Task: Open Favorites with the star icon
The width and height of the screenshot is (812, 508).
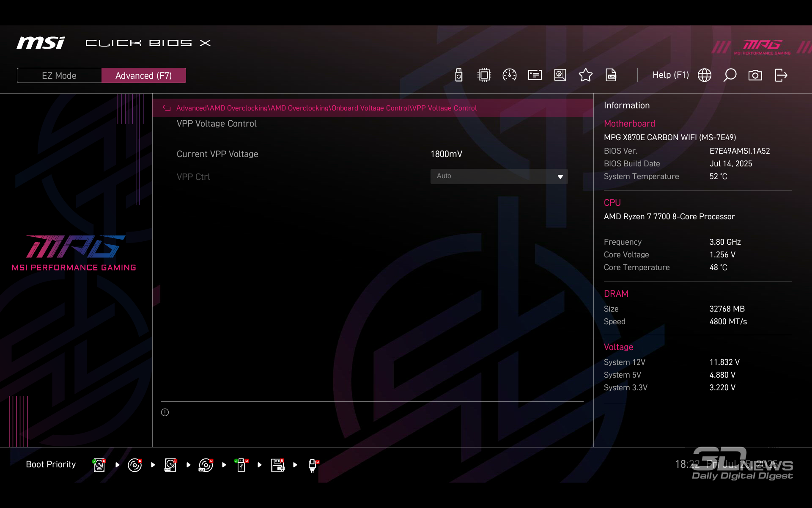Action: click(586, 75)
